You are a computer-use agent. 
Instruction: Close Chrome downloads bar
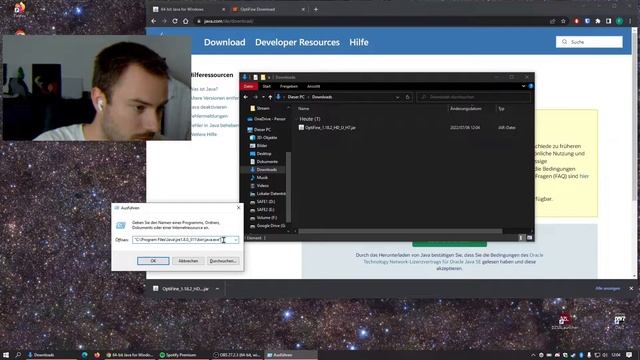[631, 289]
